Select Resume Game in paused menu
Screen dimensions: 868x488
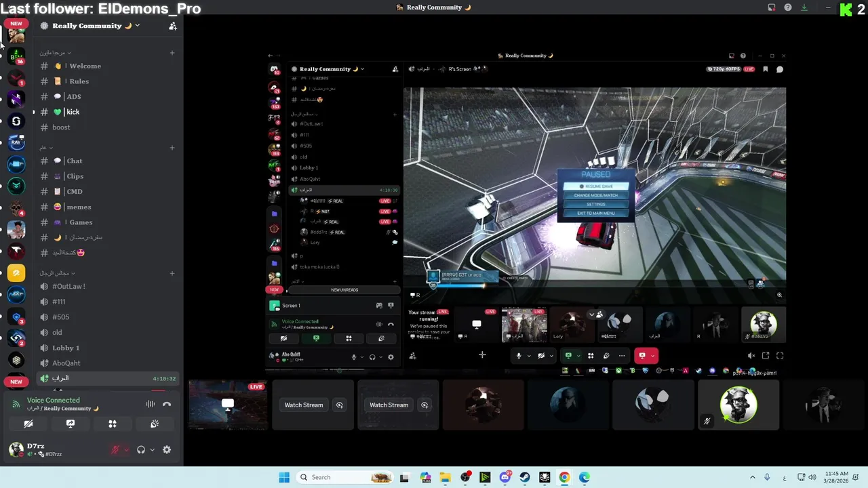pos(596,186)
